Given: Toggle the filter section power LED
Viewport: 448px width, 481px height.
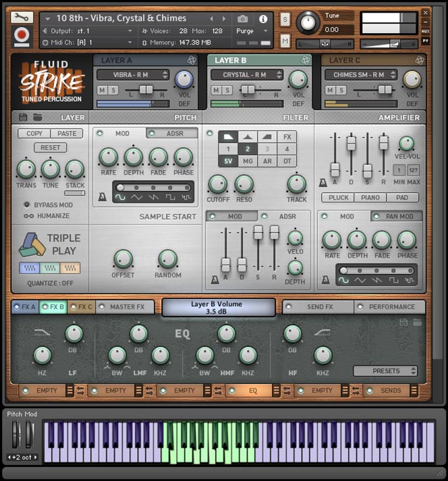Looking at the screenshot, I should (210, 134).
